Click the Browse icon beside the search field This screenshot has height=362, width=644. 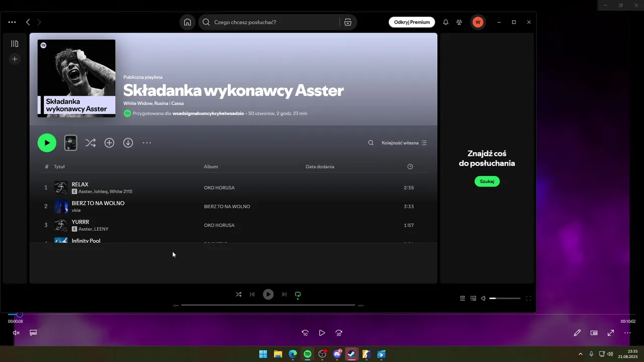pos(348,22)
